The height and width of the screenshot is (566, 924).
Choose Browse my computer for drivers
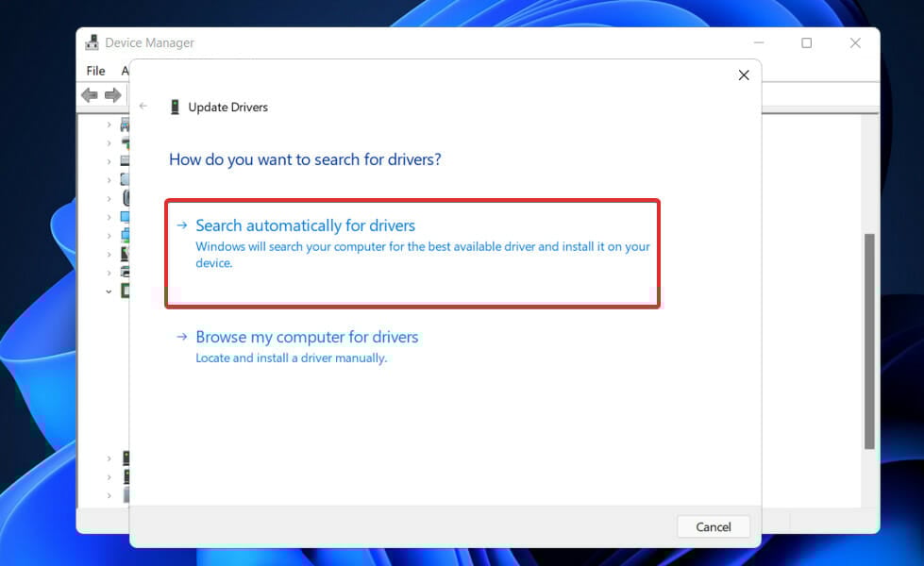pyautogui.click(x=306, y=337)
